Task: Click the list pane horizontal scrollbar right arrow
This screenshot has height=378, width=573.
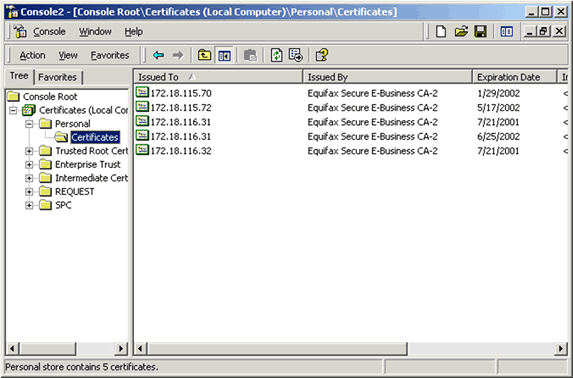Action: click(560, 348)
